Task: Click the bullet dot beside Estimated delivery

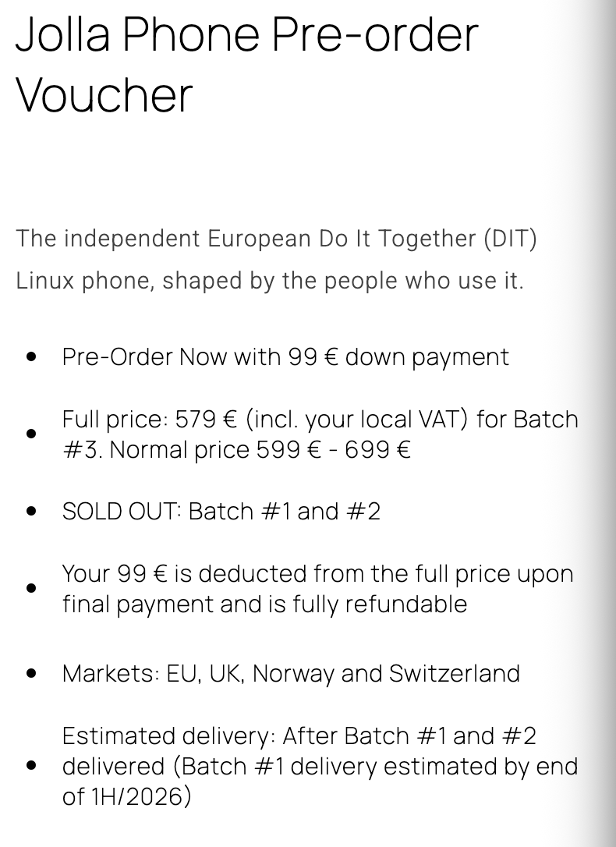Action: [x=31, y=766]
